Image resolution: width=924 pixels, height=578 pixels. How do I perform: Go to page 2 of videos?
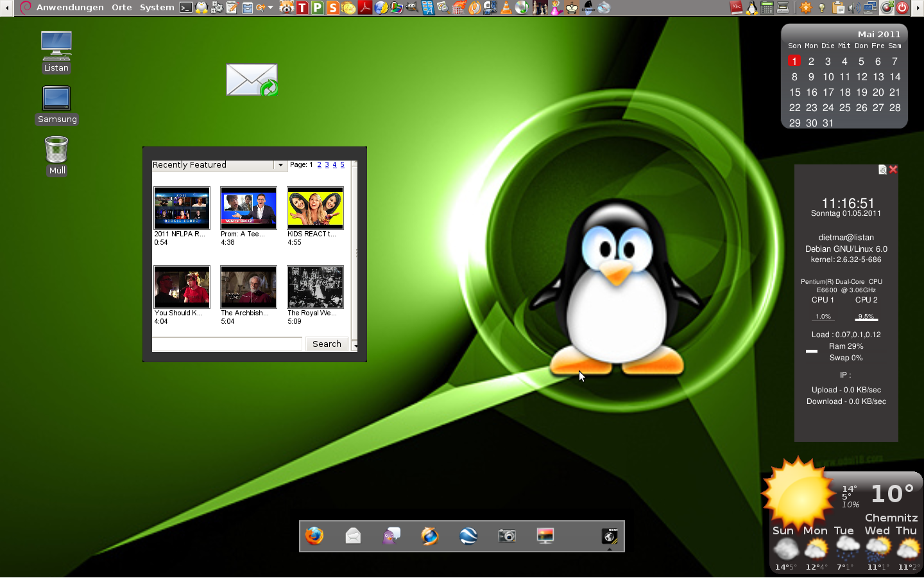pos(319,165)
